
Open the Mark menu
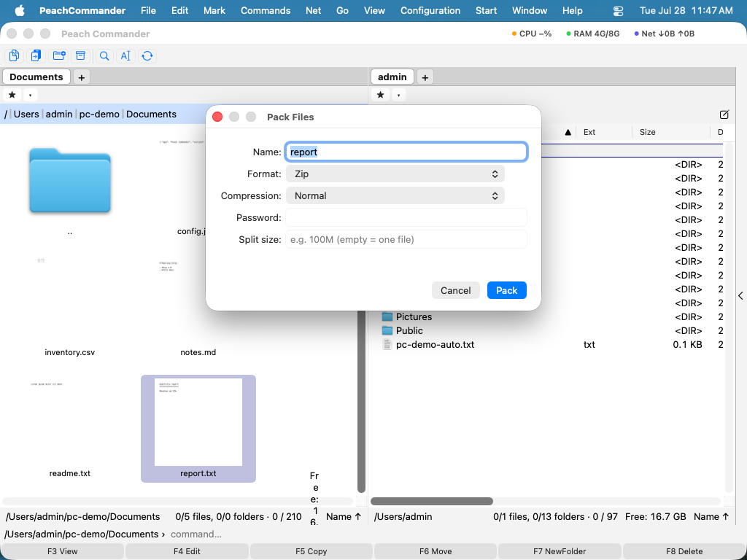[214, 10]
